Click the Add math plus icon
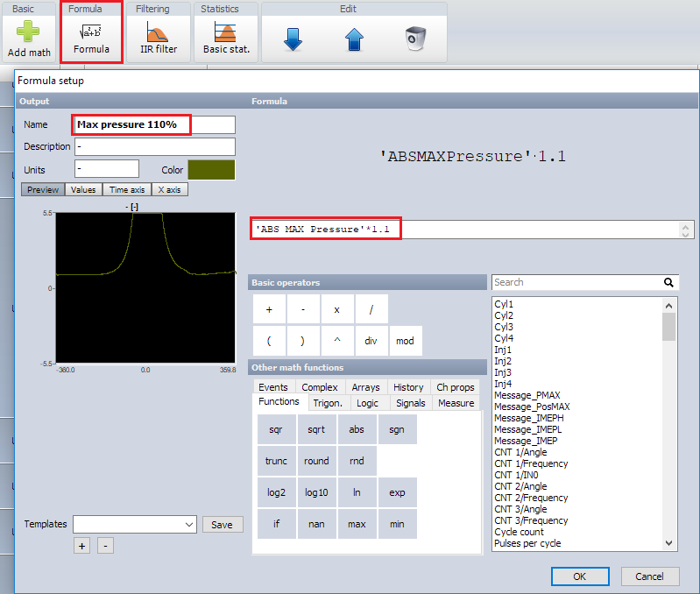700x594 pixels. click(28, 32)
